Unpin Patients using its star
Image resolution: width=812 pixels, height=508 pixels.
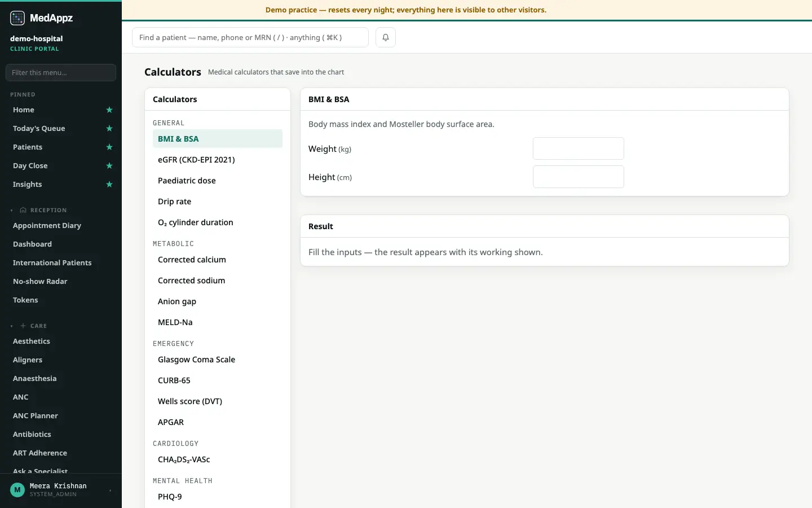(109, 147)
